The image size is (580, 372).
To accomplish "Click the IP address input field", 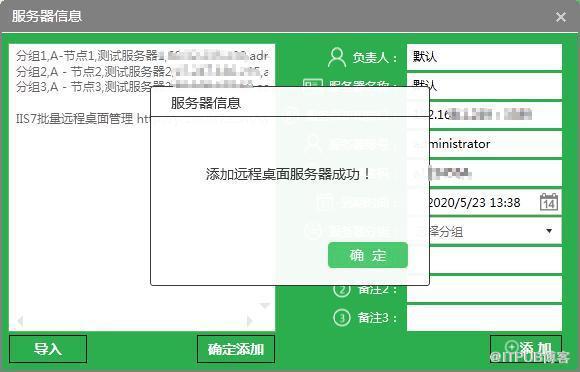I will tap(484, 115).
